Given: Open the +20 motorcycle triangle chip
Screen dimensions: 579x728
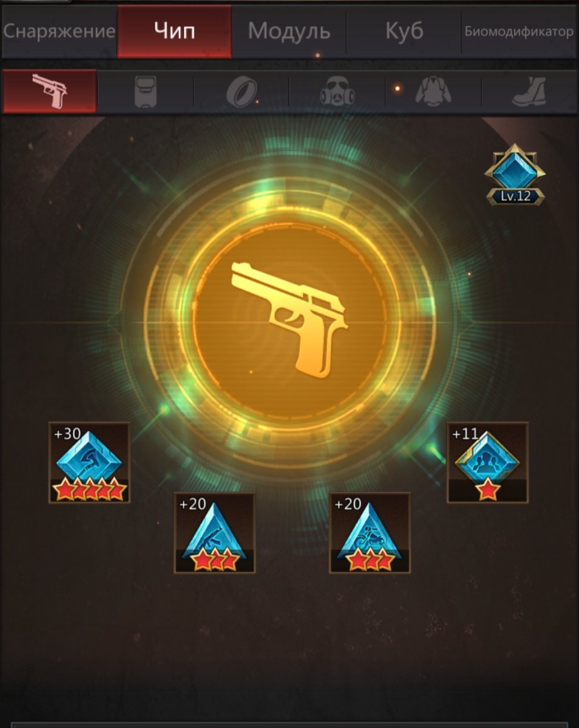Looking at the screenshot, I should pyautogui.click(x=370, y=533).
